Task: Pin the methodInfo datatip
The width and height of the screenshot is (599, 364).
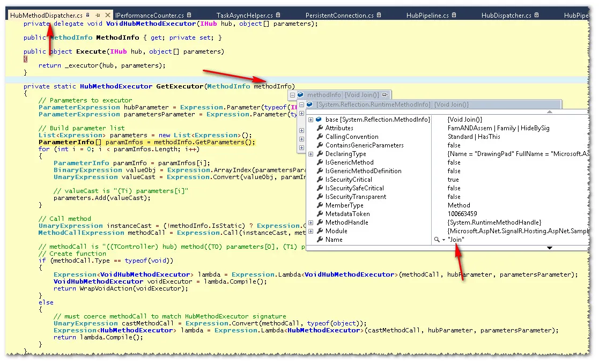Action: (385, 95)
